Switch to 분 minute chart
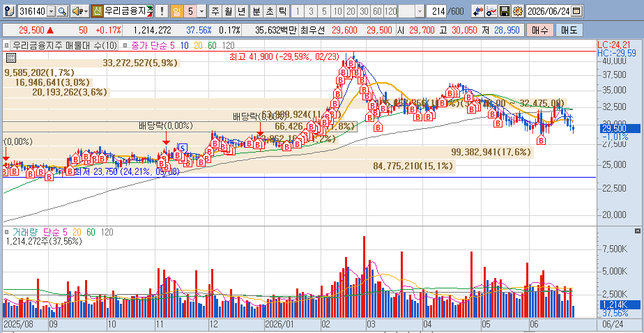This screenshot has width=644, height=333. 256,12
